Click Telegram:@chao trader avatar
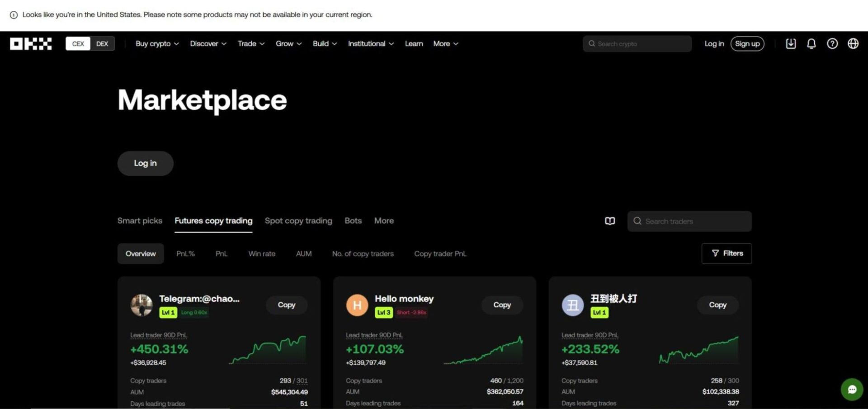The height and width of the screenshot is (409, 868). click(142, 305)
